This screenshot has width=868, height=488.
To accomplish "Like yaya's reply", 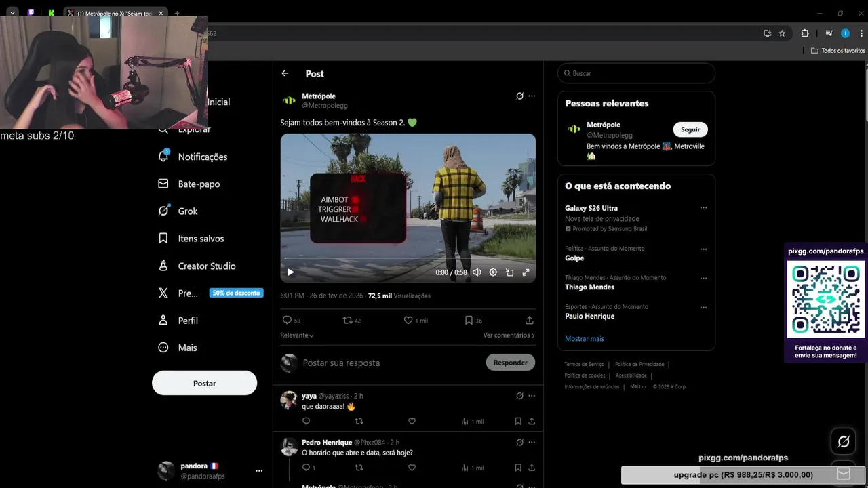I will (x=412, y=422).
